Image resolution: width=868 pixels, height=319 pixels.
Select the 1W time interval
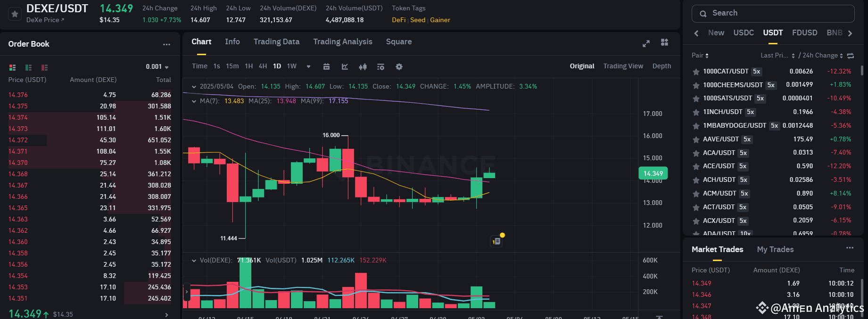(292, 66)
